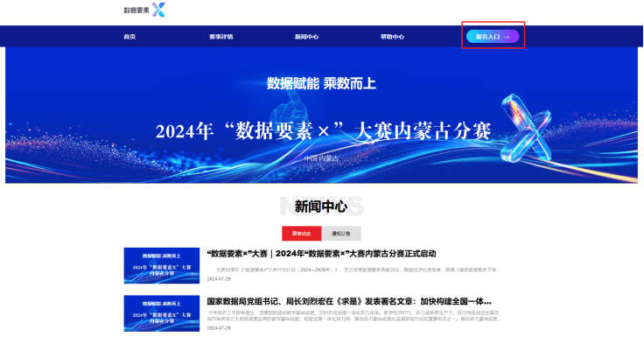Switch to the 通知公告 tab
This screenshot has height=337, width=644.
point(341,234)
